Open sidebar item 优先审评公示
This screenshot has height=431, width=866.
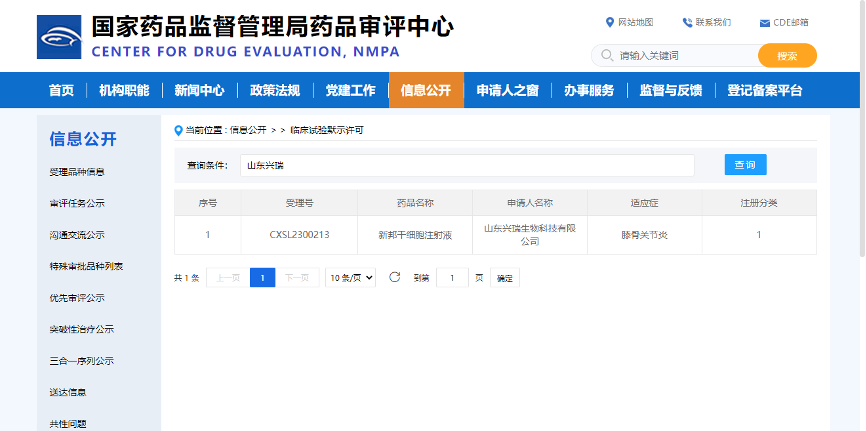click(x=77, y=298)
